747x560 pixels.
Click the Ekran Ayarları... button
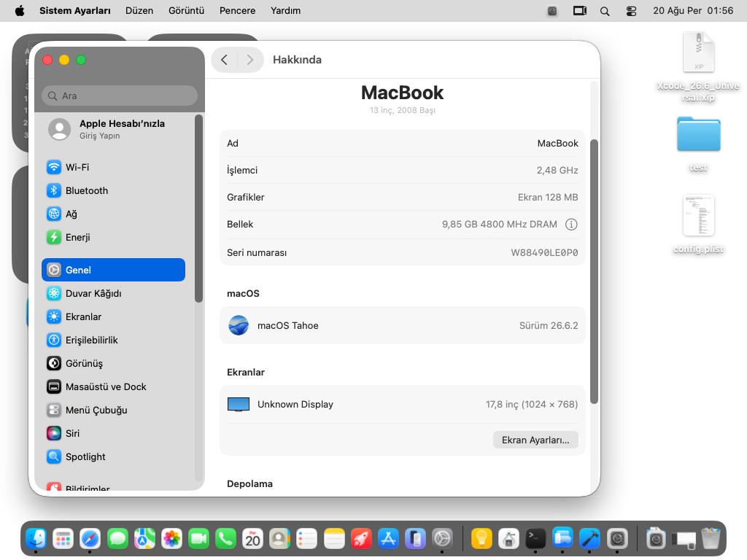pos(535,440)
